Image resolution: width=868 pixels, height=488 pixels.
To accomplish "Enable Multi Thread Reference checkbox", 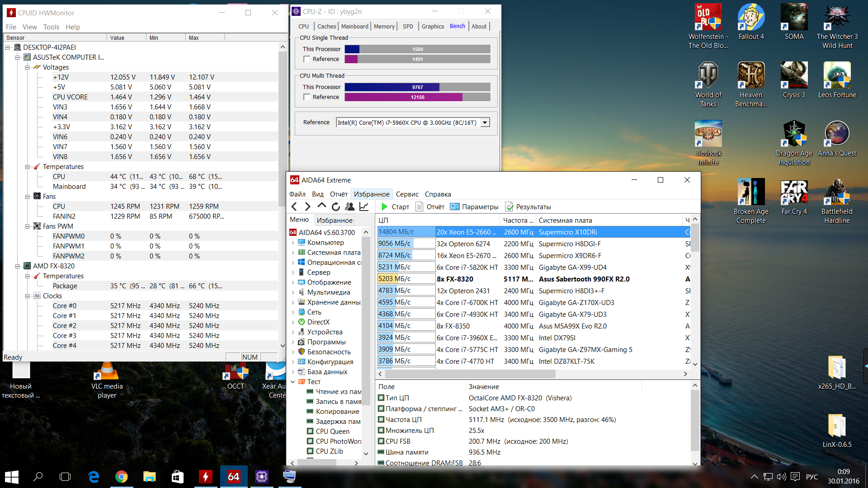I will (x=307, y=97).
